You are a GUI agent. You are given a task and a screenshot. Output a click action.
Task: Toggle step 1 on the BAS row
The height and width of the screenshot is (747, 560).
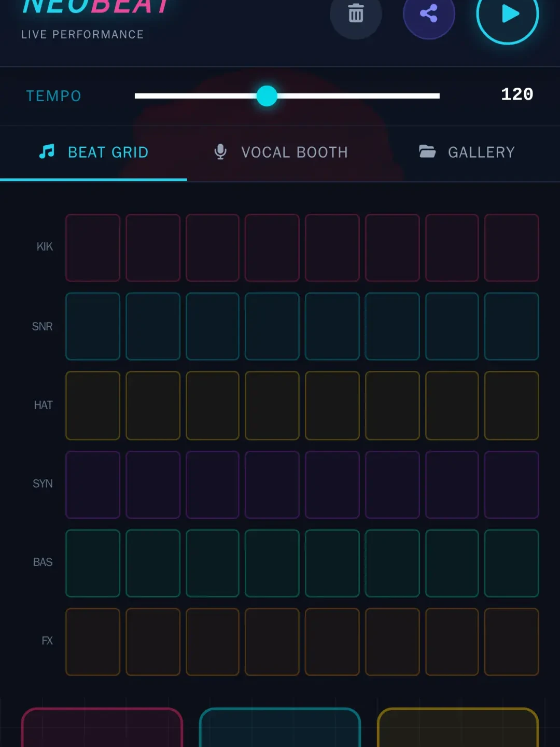[93, 563]
